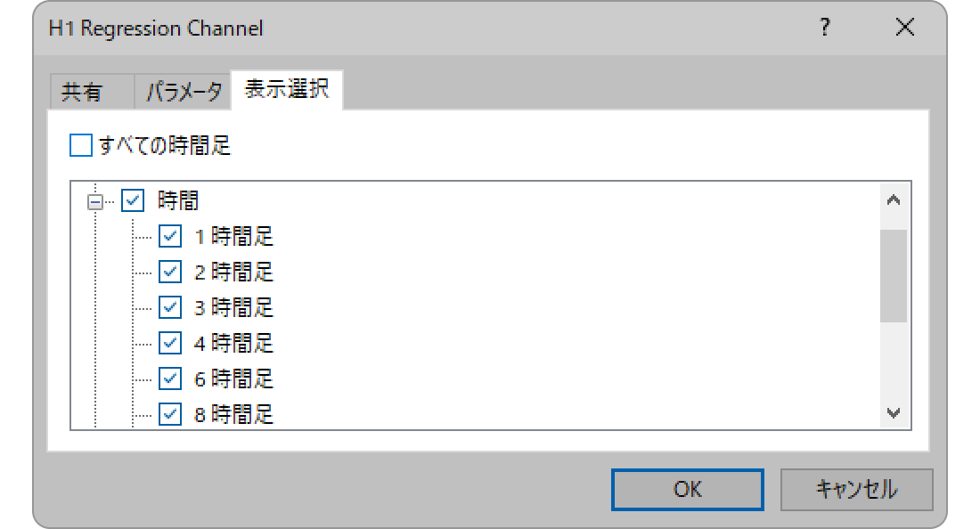Click the timeframe list scrollbar thumb
This screenshot has width=980, height=529.
893,275
